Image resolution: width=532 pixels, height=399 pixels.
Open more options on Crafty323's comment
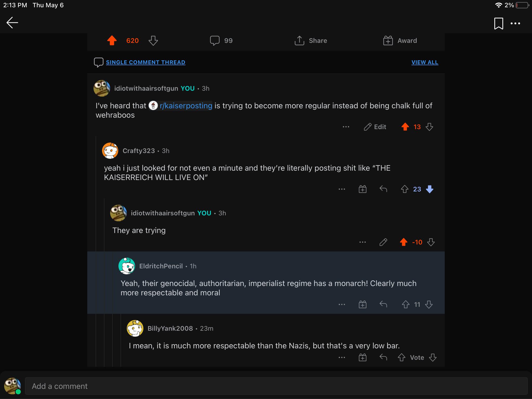342,189
